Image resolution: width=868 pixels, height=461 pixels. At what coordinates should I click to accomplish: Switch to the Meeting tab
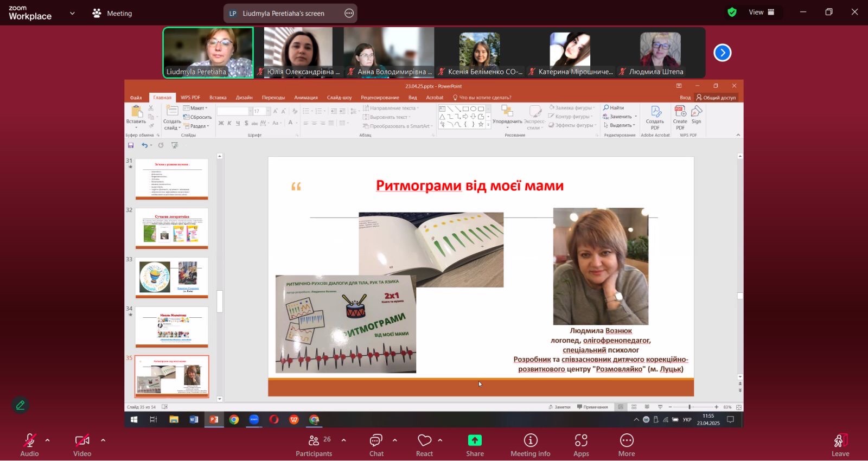(x=112, y=13)
